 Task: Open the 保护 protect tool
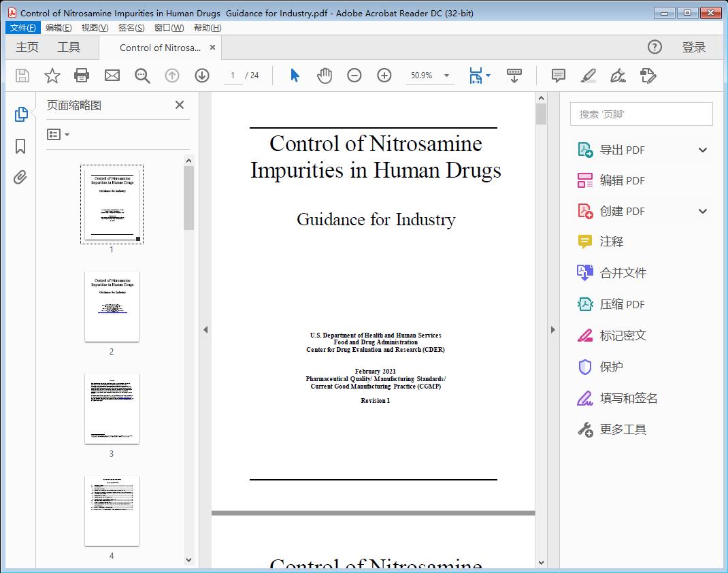[x=611, y=367]
